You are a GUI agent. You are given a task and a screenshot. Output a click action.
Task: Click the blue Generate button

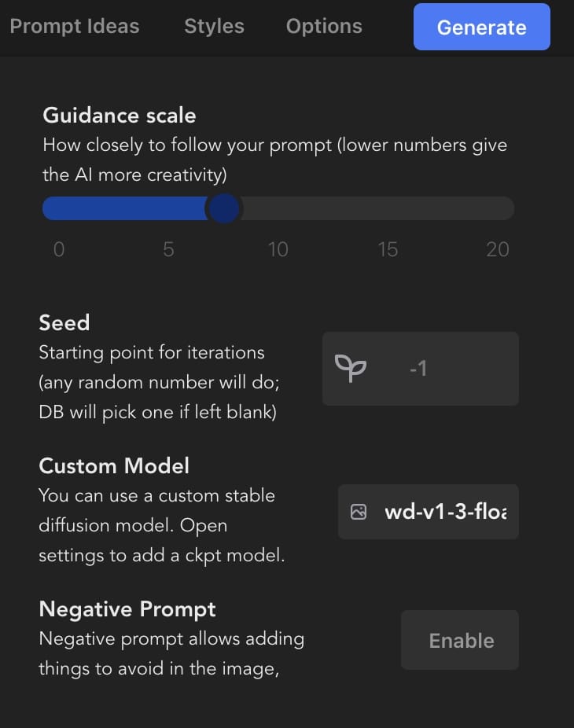pyautogui.click(x=481, y=27)
